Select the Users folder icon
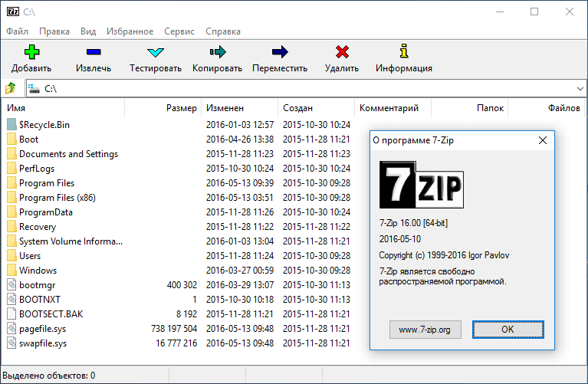 11,256
